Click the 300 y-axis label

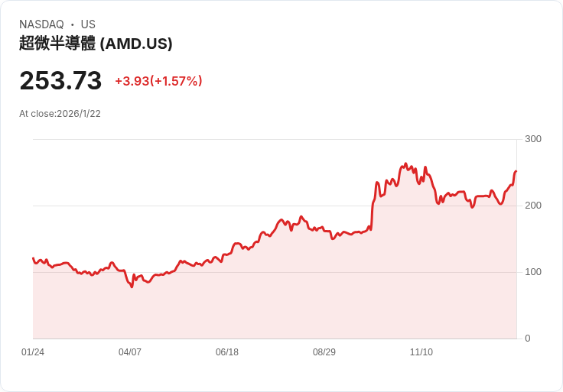533,139
